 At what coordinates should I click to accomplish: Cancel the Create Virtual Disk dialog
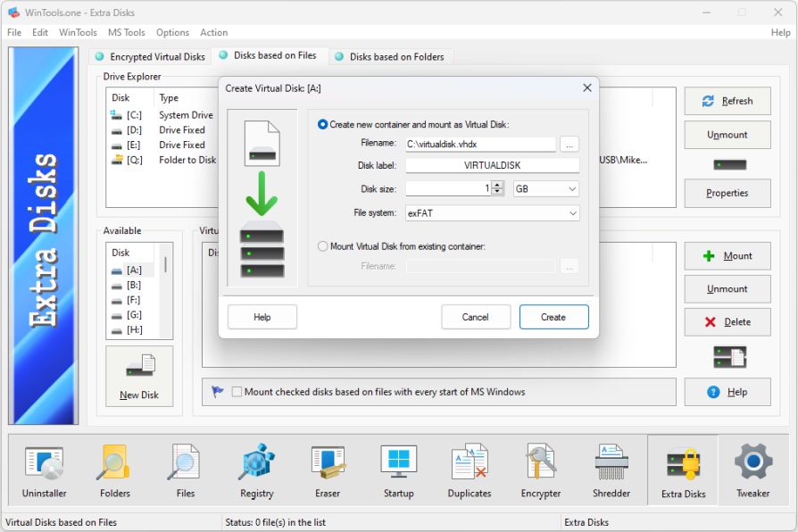(x=476, y=317)
